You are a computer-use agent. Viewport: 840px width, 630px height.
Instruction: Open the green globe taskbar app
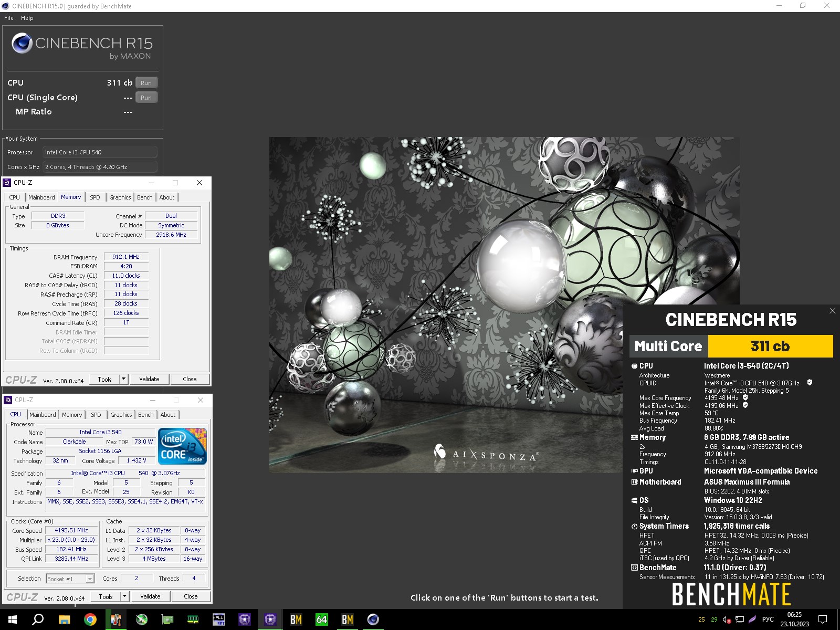coord(141,619)
